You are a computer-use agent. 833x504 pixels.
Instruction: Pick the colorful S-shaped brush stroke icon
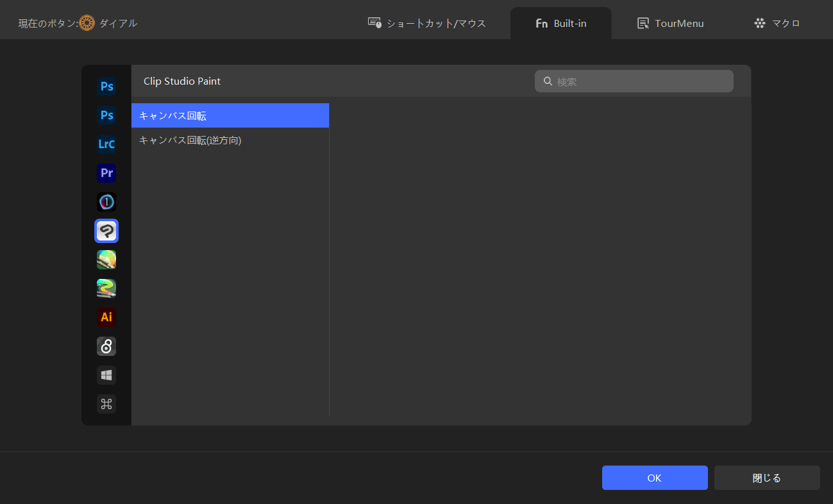(106, 289)
